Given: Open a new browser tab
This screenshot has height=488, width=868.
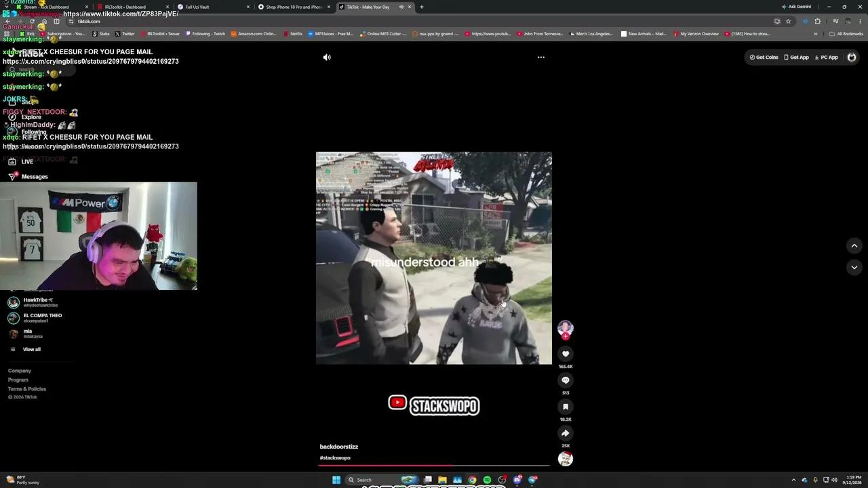Looking at the screenshot, I should click(422, 7).
